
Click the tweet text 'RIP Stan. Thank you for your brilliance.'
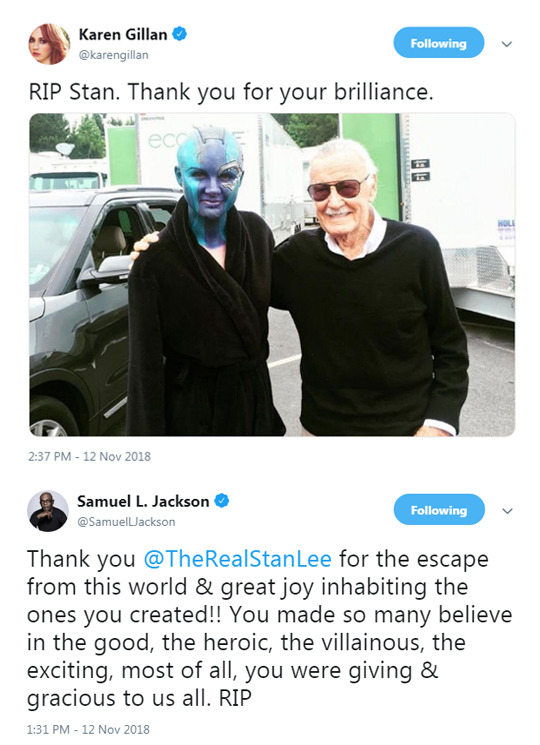[x=231, y=92]
